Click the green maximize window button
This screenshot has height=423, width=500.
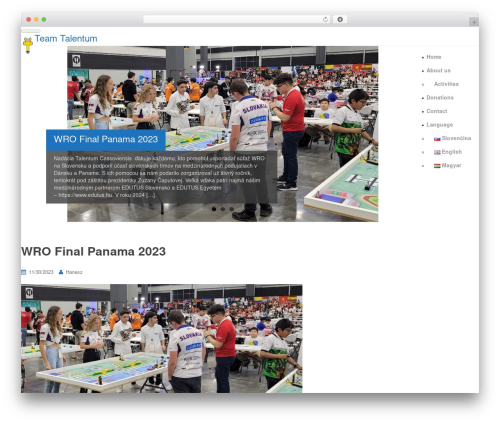44,19
